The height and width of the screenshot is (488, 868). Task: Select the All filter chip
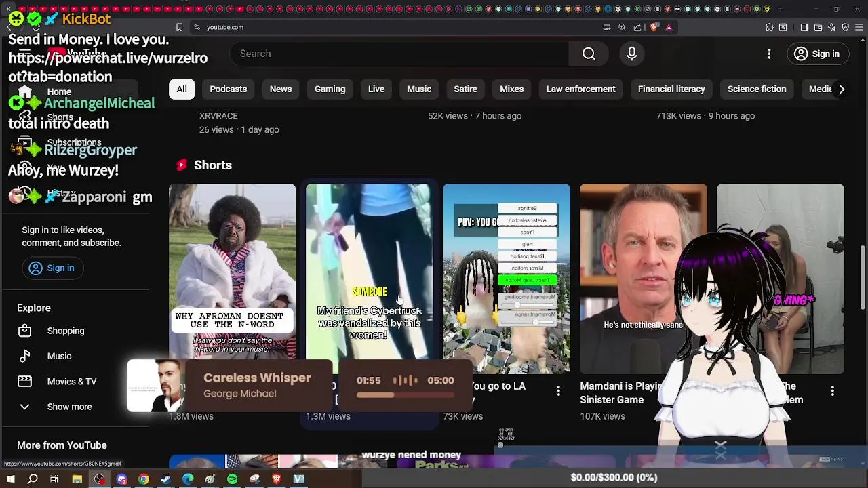tap(182, 89)
